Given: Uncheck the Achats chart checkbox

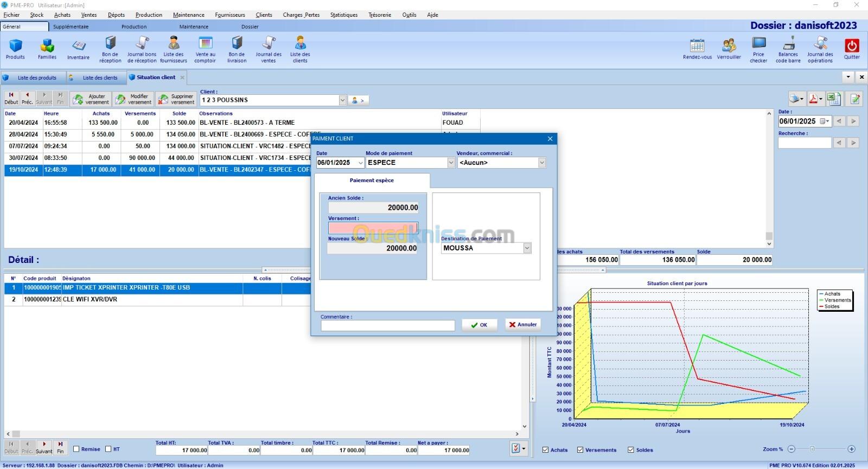Looking at the screenshot, I should pos(546,450).
